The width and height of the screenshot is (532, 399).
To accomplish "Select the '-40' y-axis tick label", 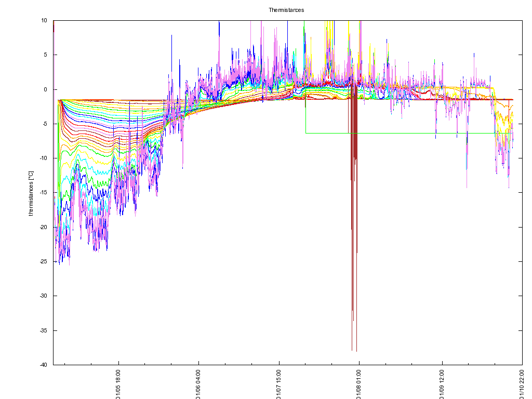I will [x=44, y=365].
